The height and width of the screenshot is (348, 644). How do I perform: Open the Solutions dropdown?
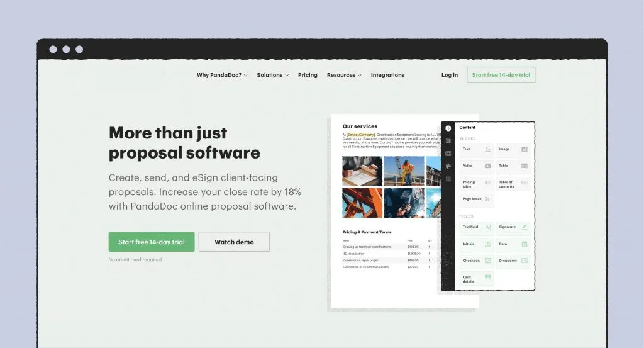pyautogui.click(x=273, y=75)
